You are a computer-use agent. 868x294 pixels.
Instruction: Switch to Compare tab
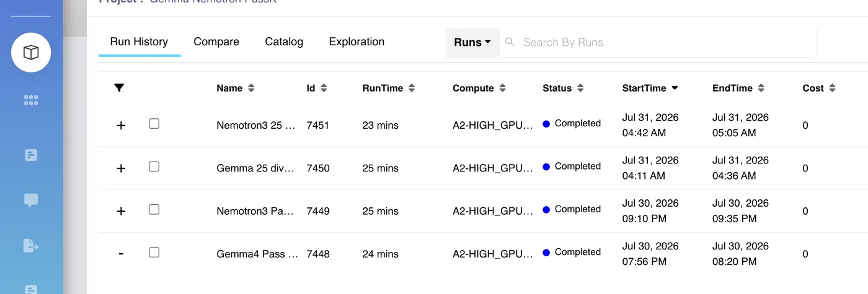(216, 41)
